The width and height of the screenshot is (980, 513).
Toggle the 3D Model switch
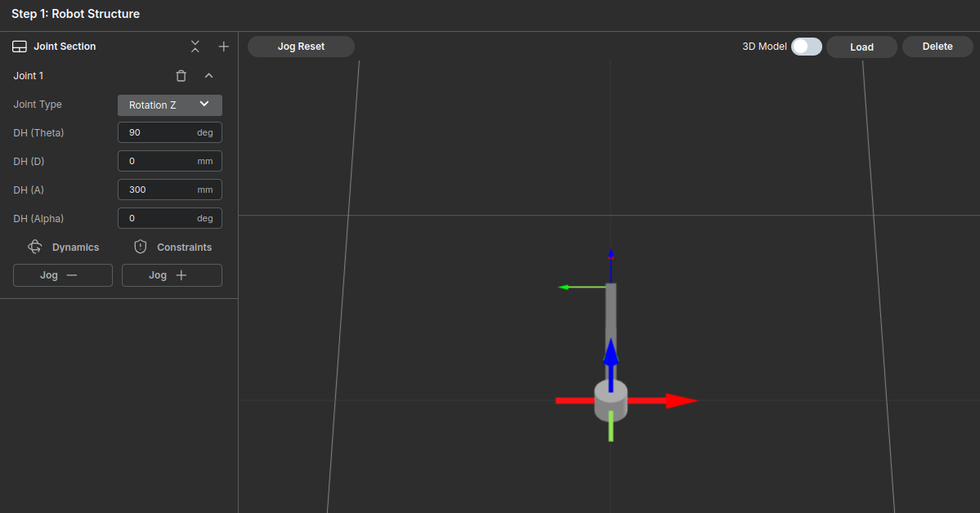click(806, 47)
